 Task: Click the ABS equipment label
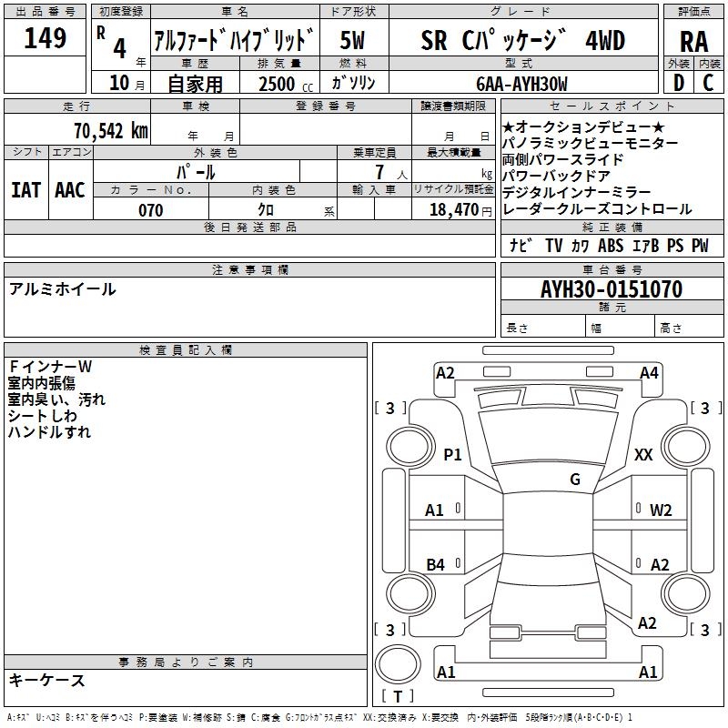click(x=611, y=246)
